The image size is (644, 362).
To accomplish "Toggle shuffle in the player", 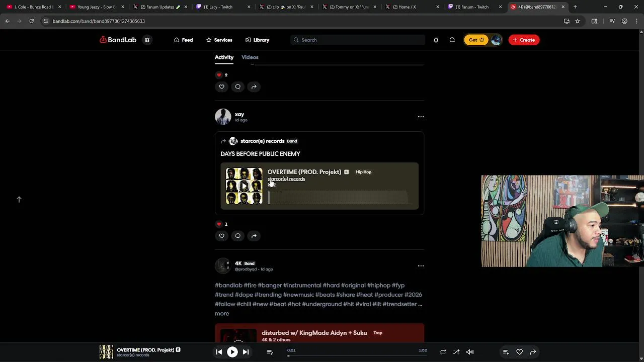I will click(x=456, y=352).
